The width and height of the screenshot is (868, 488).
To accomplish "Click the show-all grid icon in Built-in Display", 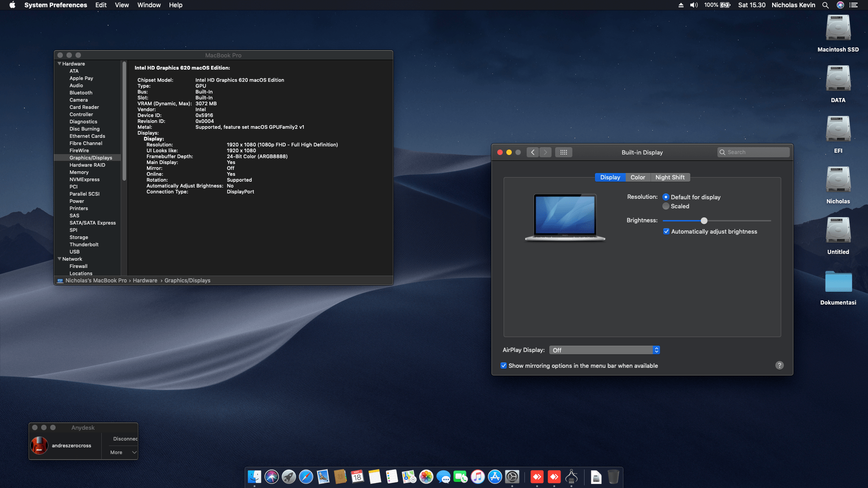I will (564, 152).
